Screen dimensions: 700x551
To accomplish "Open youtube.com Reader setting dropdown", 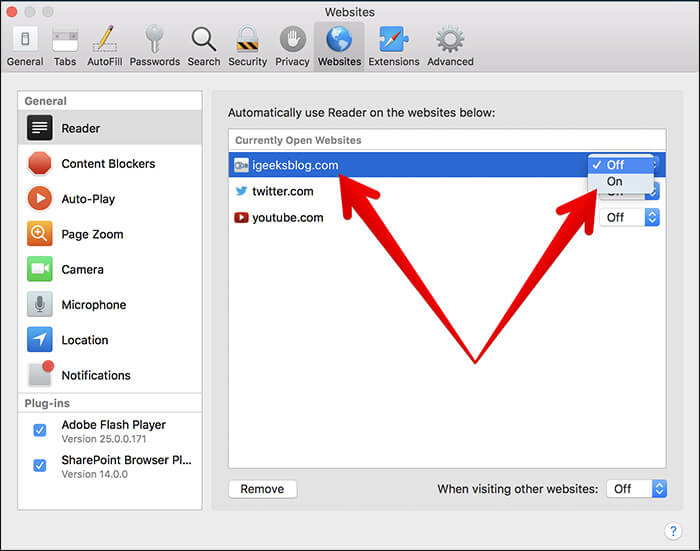I will click(629, 217).
